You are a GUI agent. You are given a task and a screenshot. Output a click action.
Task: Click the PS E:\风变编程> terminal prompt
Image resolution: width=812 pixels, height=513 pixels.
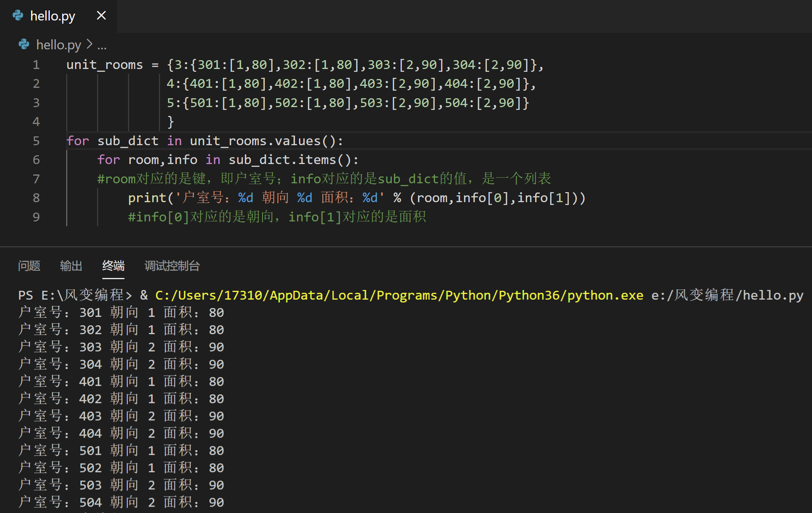click(75, 296)
